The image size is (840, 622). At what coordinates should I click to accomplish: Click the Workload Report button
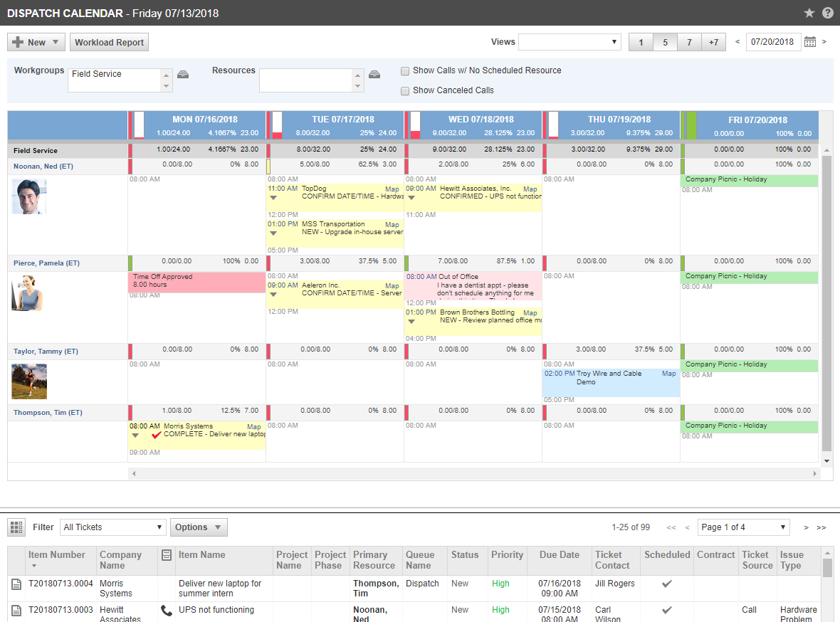click(x=109, y=43)
